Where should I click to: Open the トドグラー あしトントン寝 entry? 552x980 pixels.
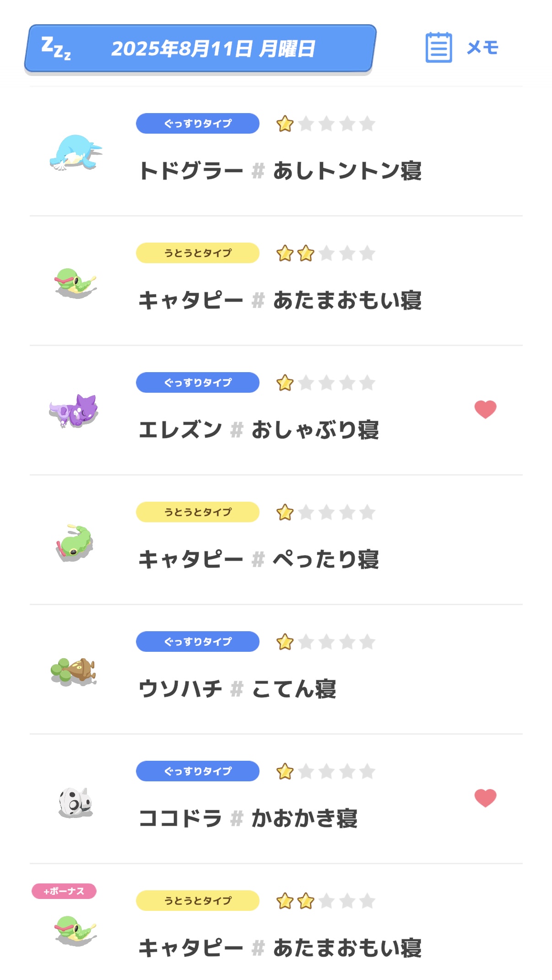coord(280,171)
